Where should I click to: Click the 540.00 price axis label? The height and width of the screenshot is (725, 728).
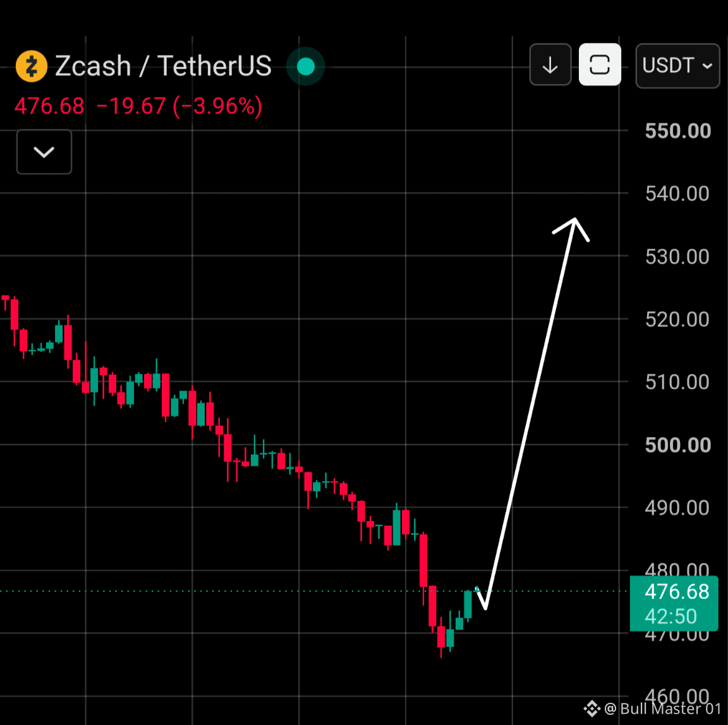(x=677, y=194)
